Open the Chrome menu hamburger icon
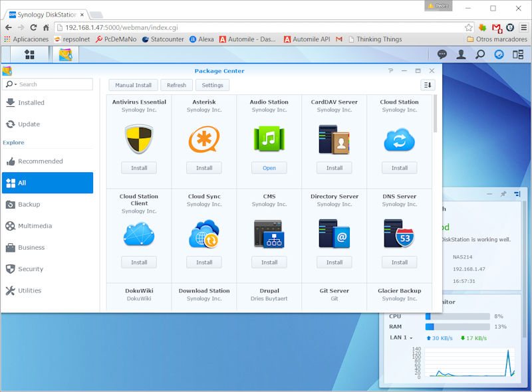The width and height of the screenshot is (532, 392). click(x=524, y=27)
